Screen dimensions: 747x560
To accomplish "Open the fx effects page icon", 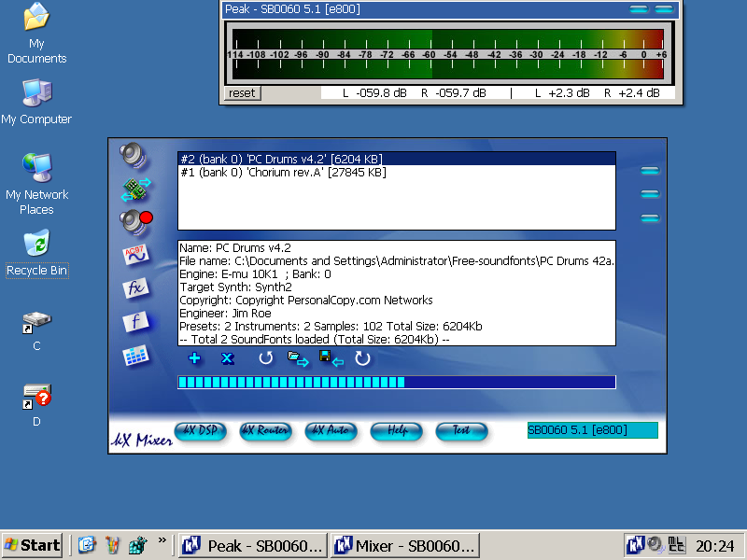I will point(135,288).
